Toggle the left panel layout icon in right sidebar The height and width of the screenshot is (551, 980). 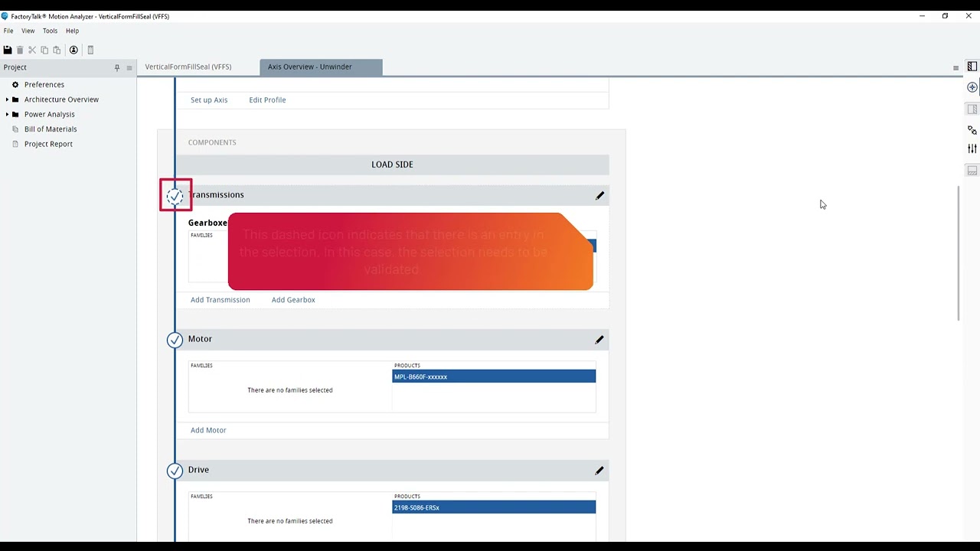pyautogui.click(x=972, y=67)
